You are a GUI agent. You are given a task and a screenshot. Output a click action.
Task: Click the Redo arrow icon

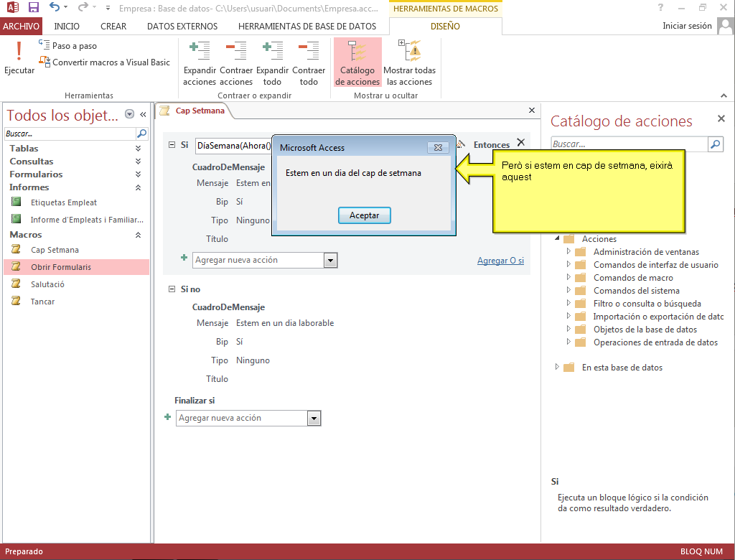(x=83, y=7)
